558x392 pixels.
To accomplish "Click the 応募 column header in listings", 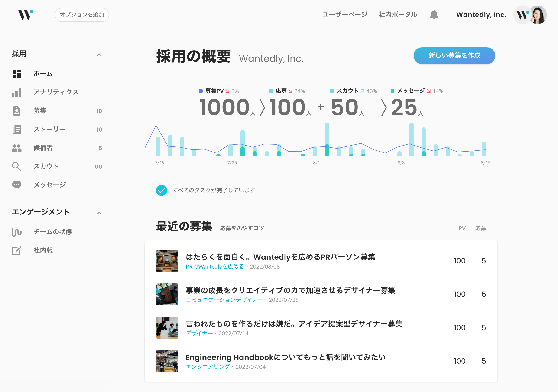I will (480, 228).
